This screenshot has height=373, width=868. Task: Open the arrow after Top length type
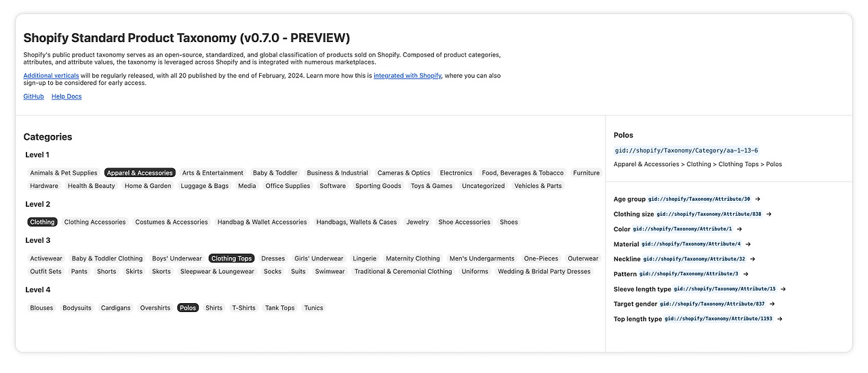pos(780,319)
